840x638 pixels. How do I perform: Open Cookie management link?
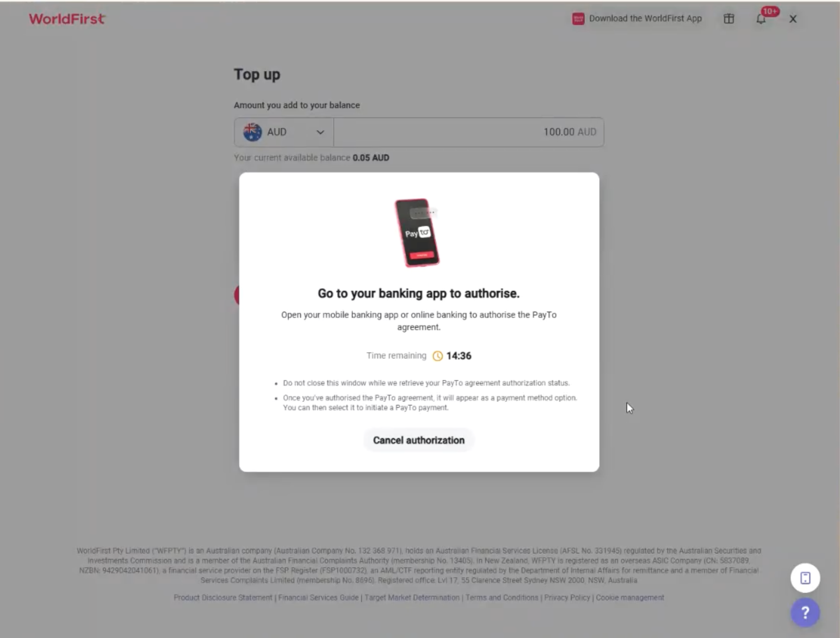pyautogui.click(x=630, y=597)
